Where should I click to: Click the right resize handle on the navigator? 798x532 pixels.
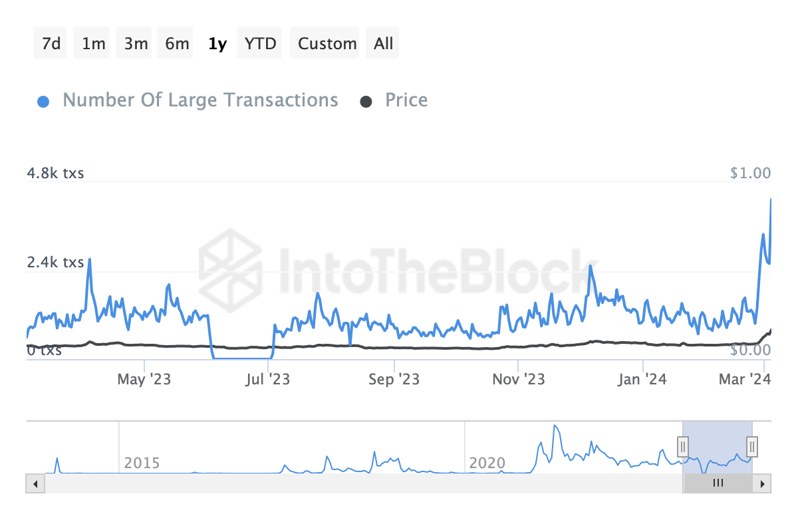(752, 448)
